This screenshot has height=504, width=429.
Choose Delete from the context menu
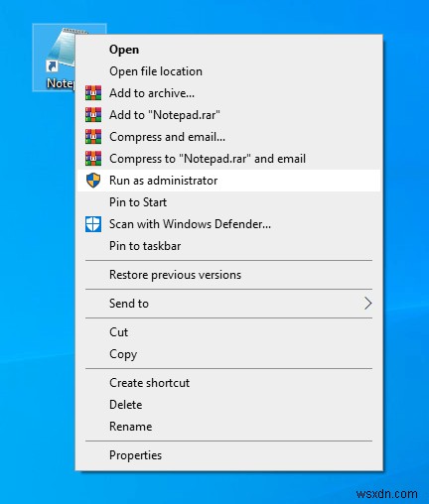pos(228,405)
